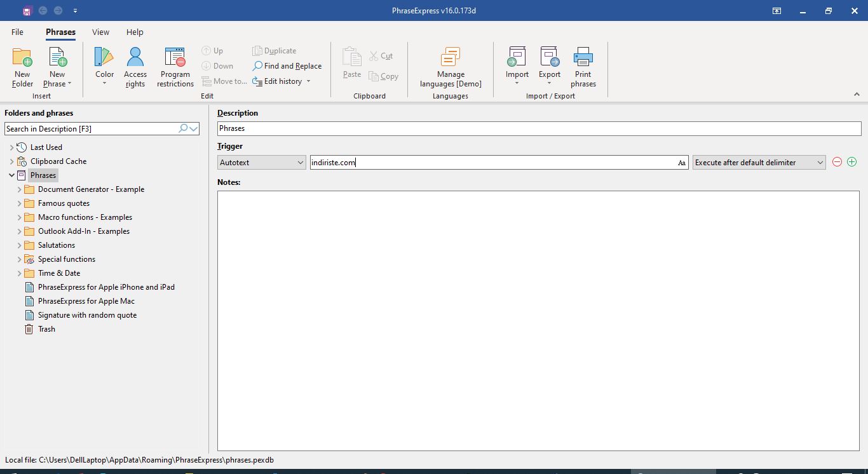Screen dimensions: 868x474
Task: Collapse the Phrases root node
Action: tap(11, 175)
